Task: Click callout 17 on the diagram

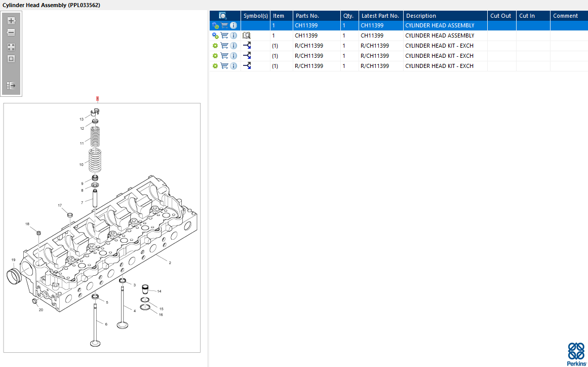Action: pyautogui.click(x=60, y=206)
